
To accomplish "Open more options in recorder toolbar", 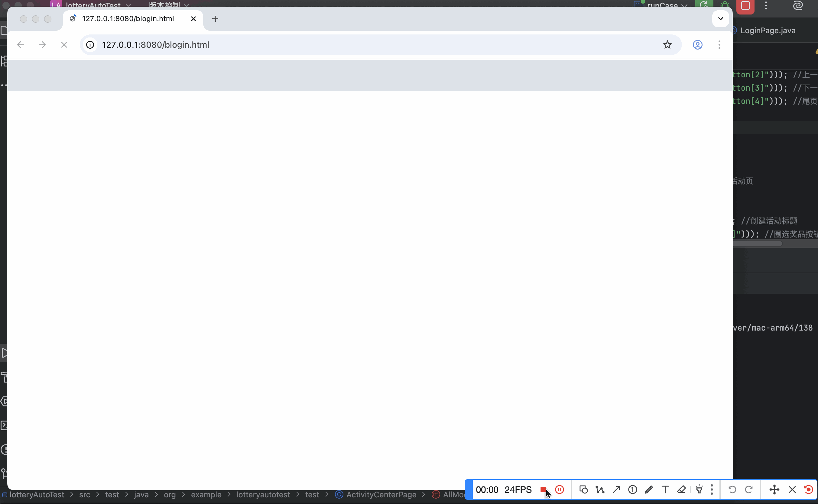I will click(712, 490).
